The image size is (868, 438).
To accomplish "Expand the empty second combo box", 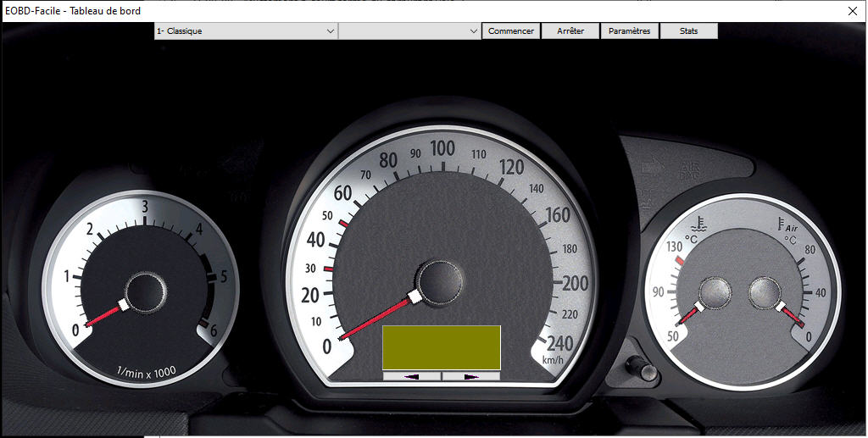I will (409, 31).
